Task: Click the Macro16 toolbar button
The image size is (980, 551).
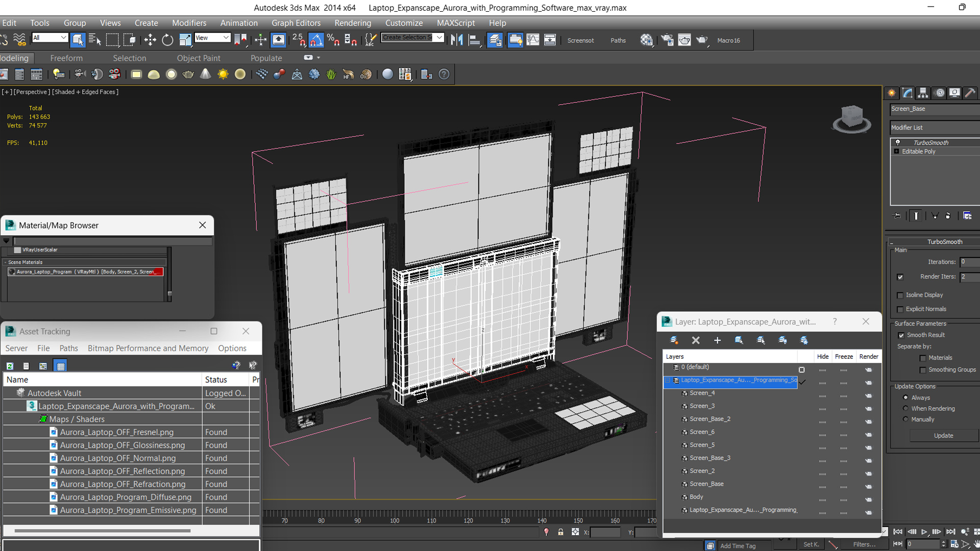Action: [x=728, y=40]
